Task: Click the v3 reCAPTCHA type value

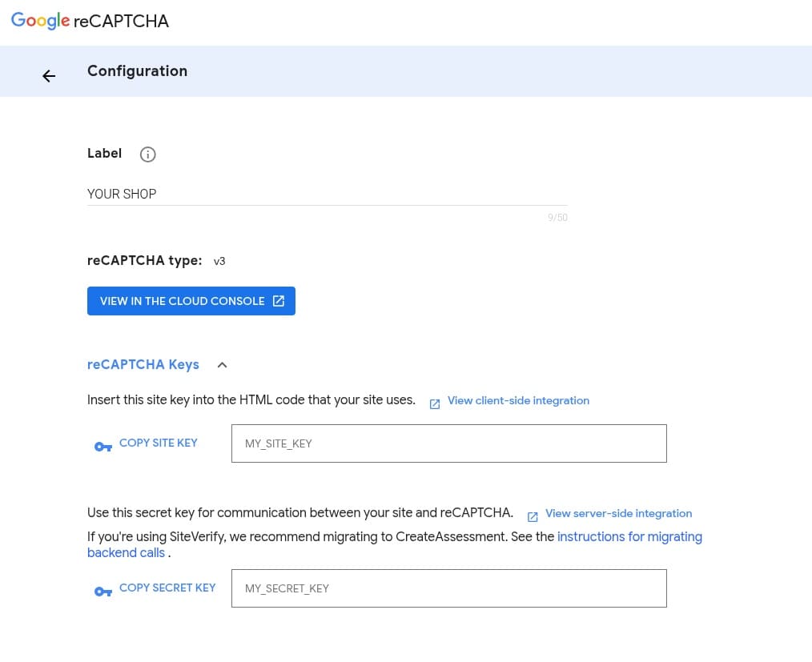Action: [x=219, y=261]
